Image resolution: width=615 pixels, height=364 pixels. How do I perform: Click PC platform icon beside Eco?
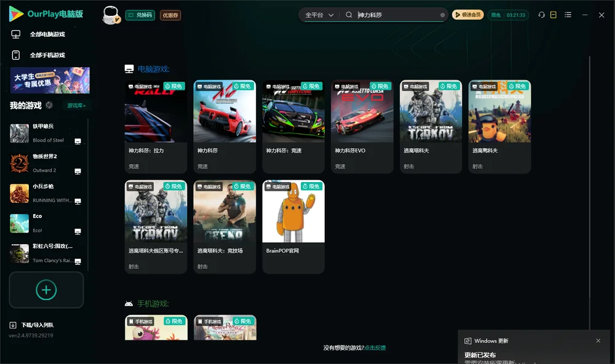click(x=77, y=231)
